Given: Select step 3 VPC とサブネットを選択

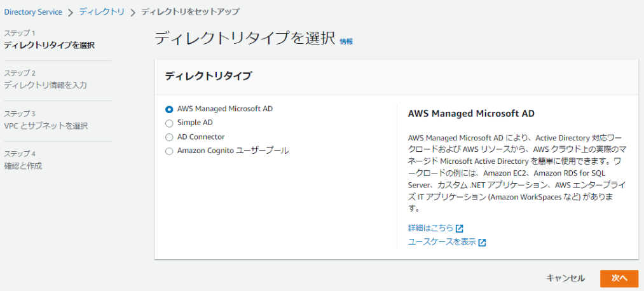Looking at the screenshot, I should pyautogui.click(x=46, y=126).
